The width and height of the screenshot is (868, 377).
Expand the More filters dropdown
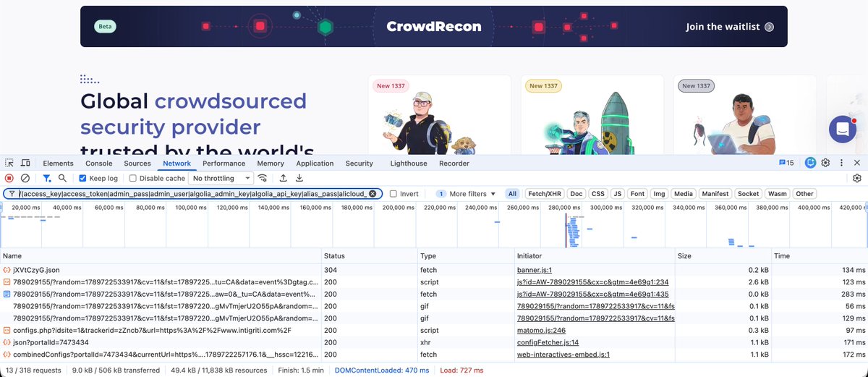click(x=467, y=194)
